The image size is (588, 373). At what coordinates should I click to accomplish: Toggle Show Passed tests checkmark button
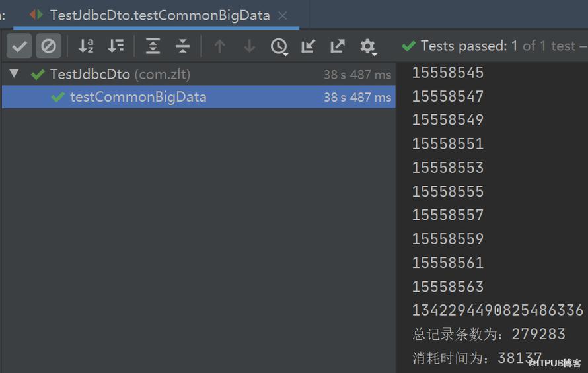pos(19,46)
